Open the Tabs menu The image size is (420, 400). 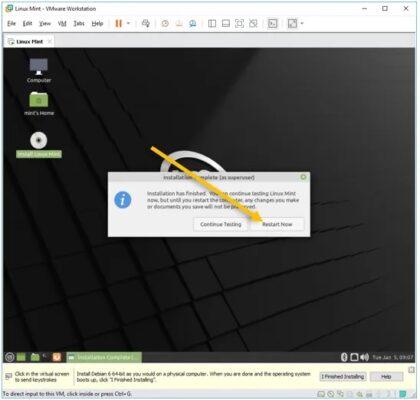pyautogui.click(x=79, y=23)
